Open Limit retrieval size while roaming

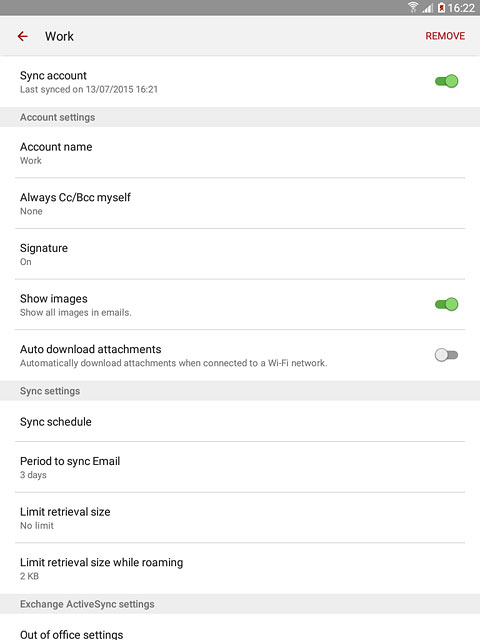coord(240,568)
